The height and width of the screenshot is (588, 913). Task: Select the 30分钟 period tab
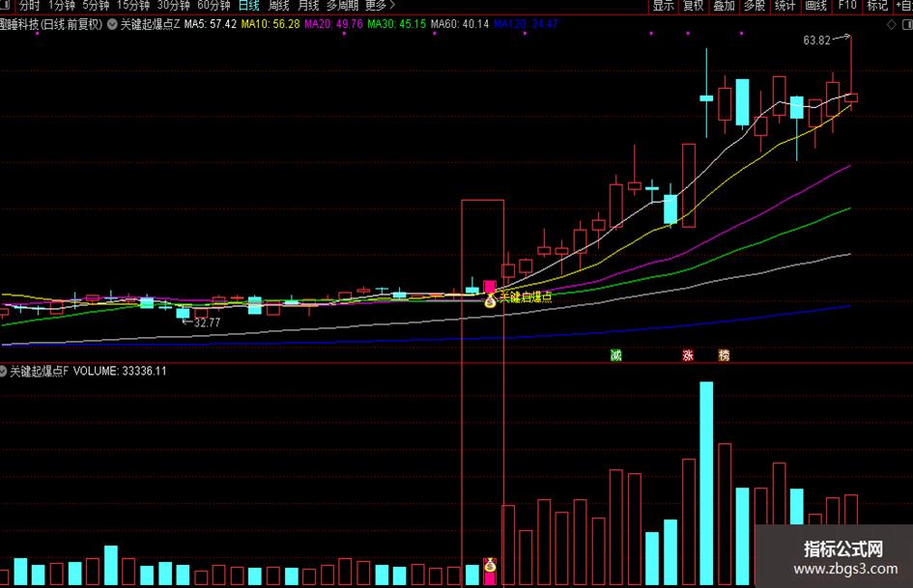[x=174, y=6]
